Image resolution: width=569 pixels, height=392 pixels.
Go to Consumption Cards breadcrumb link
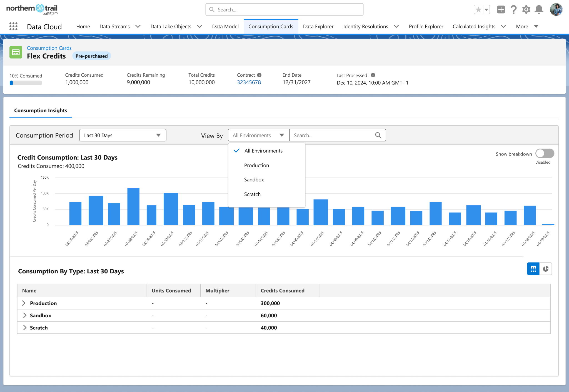(49, 48)
